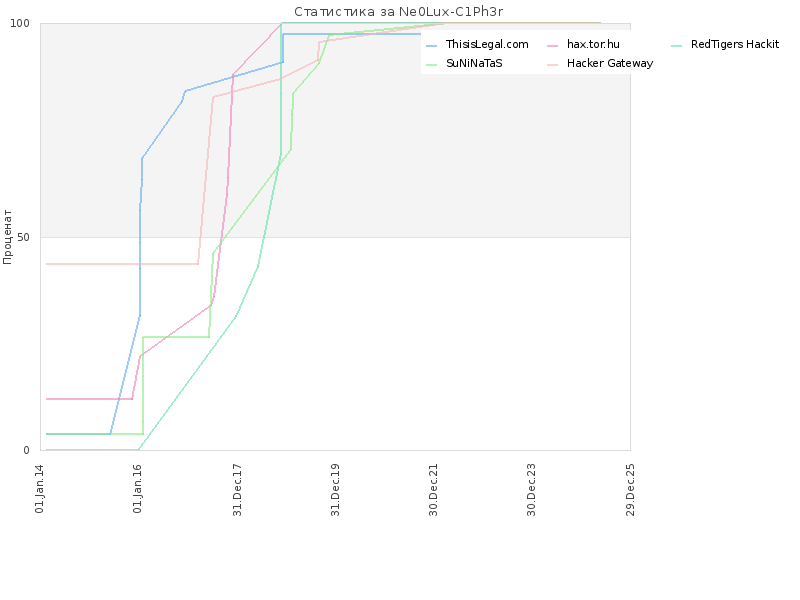Click the blue ThisisLegal.com legend color marker
The image size is (800, 600).
click(432, 46)
